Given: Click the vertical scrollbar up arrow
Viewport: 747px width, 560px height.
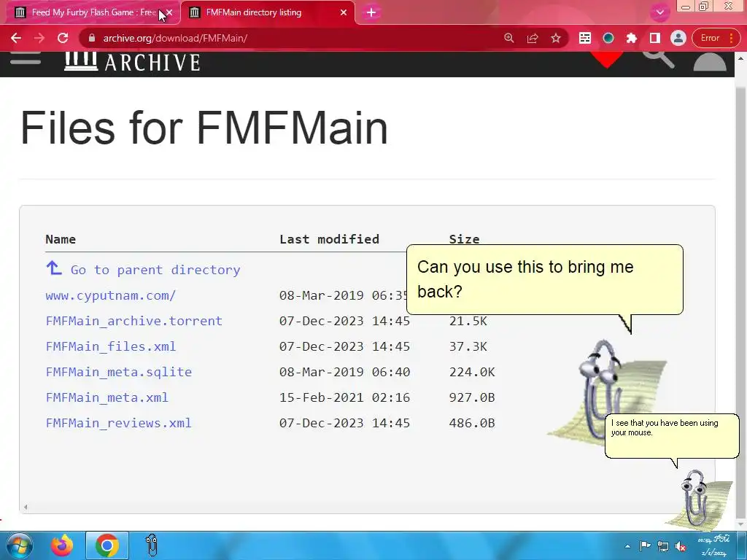Looking at the screenshot, I should click(741, 58).
